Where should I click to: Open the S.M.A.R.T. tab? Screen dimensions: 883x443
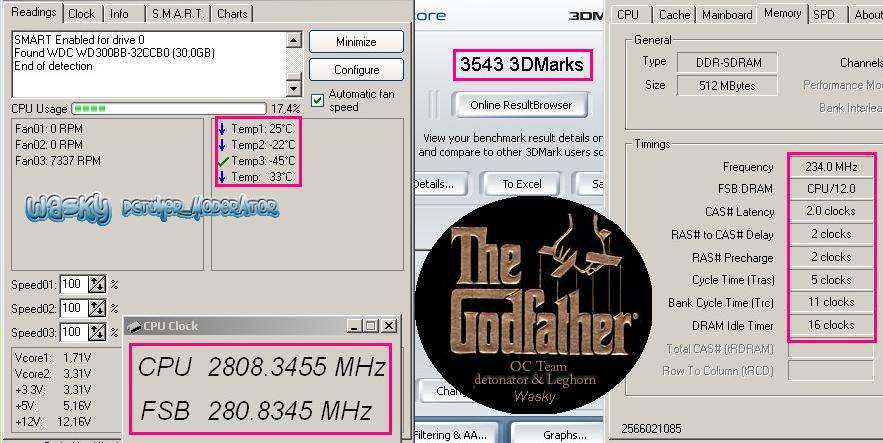[177, 14]
